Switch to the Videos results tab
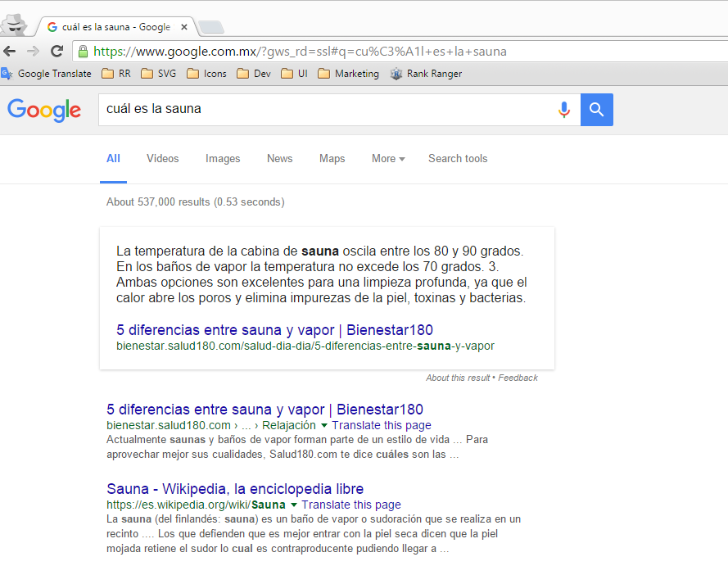The width and height of the screenshot is (728, 566). pyautogui.click(x=162, y=159)
